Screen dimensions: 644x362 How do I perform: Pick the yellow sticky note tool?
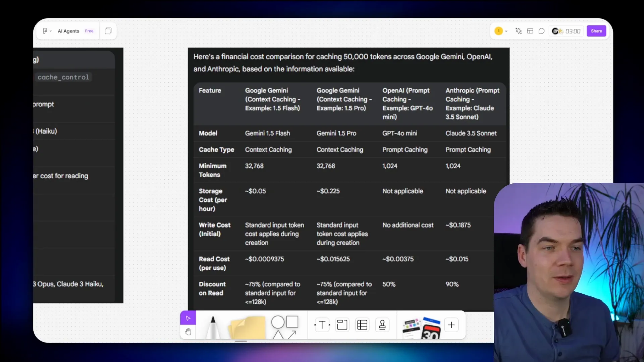click(248, 327)
